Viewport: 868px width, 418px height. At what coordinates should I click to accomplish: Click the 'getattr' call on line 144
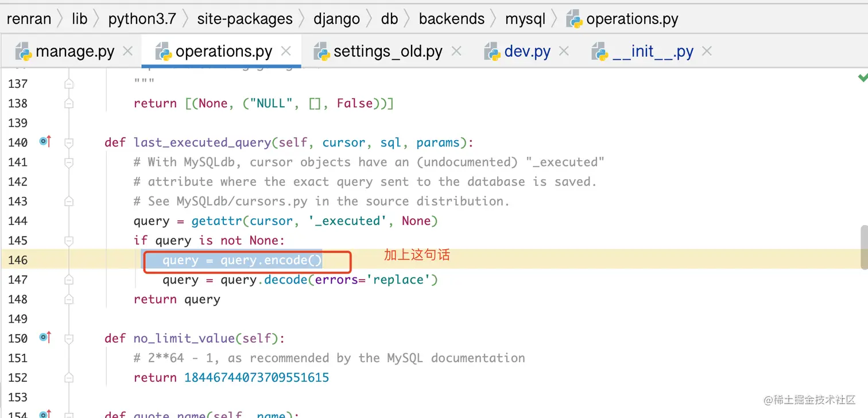click(217, 221)
